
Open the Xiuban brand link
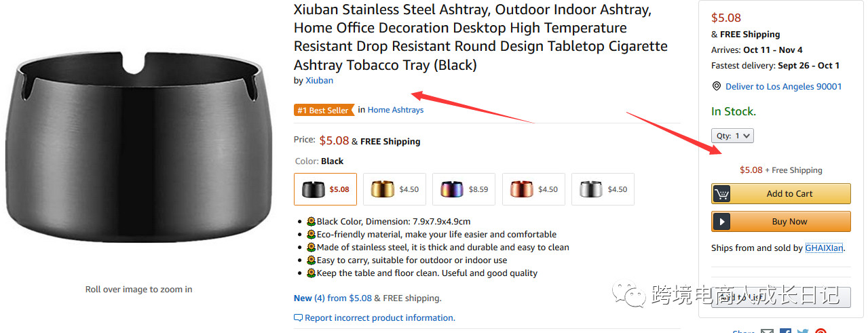tap(319, 81)
